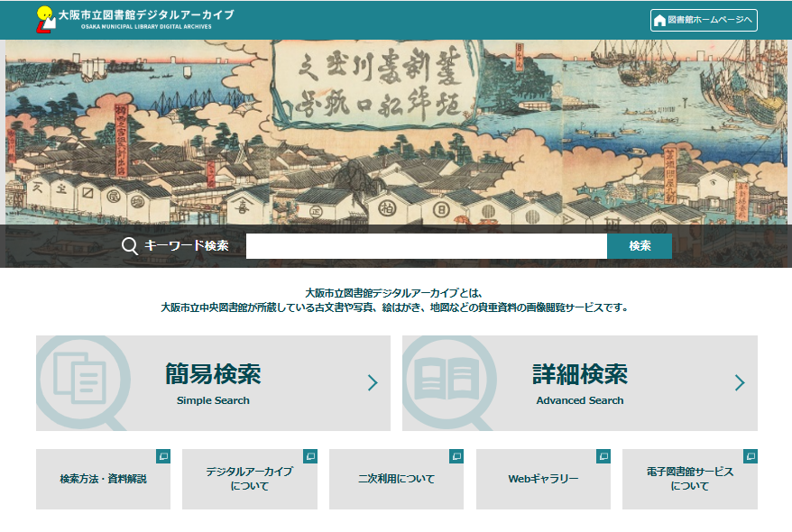Click new-window icon on 電子図書館サービスについて
Viewport: 792px width, 532px height.
click(751, 455)
